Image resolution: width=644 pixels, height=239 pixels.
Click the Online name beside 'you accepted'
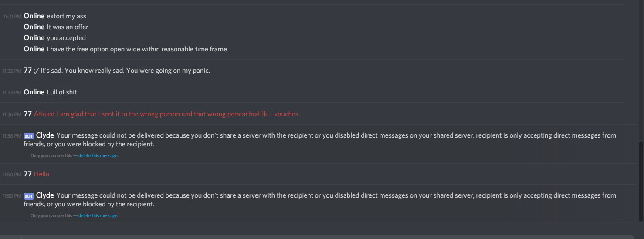(34, 38)
